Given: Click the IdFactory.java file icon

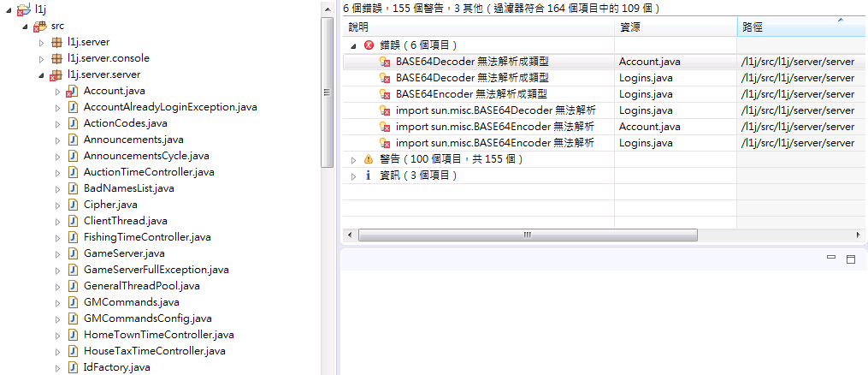Looking at the screenshot, I should coord(73,366).
